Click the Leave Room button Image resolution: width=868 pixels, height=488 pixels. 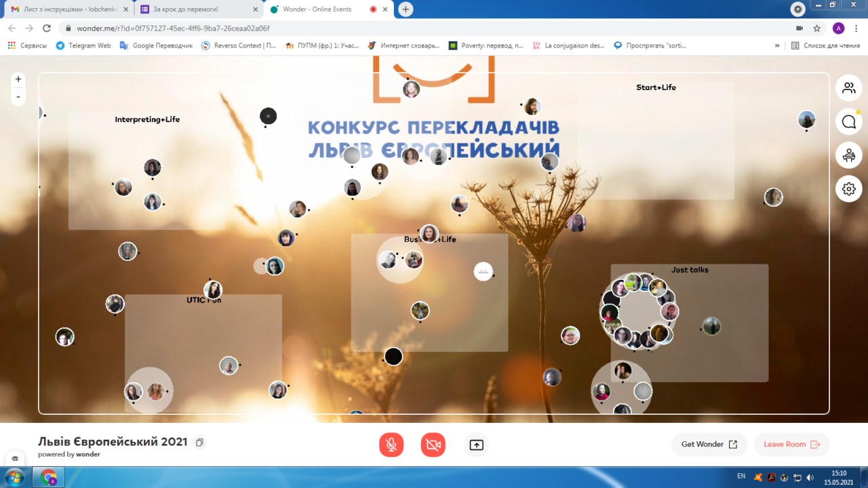[791, 445]
